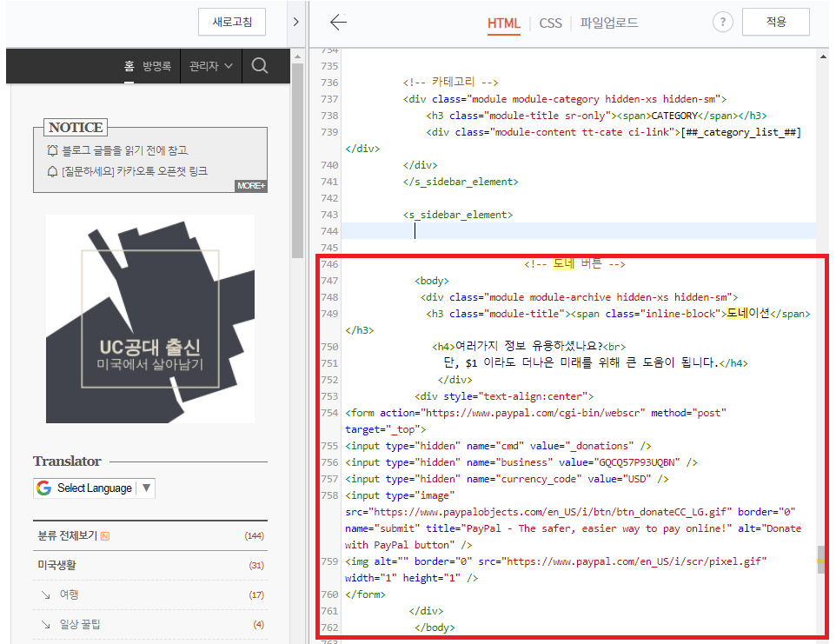The height and width of the screenshot is (644, 836).
Task: Click the 도네 버튼 comment on line 746
Action: [x=574, y=264]
